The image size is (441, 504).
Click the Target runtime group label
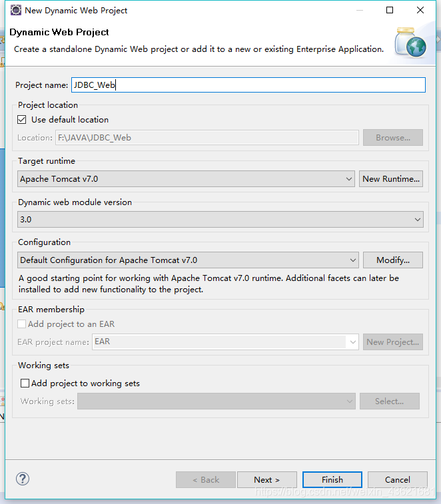coord(47,160)
